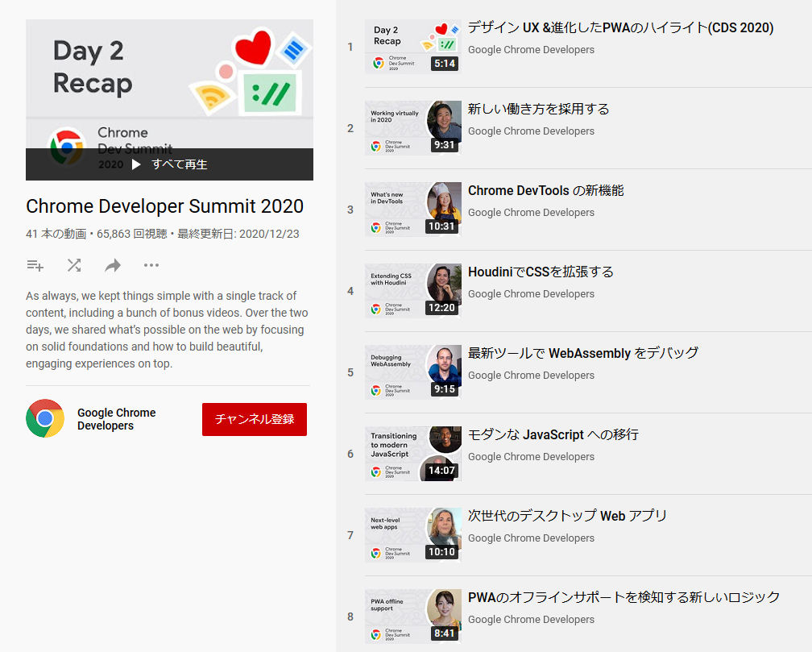Click the Google Chrome Developers channel avatar
This screenshot has height=652, width=812.
pyautogui.click(x=45, y=418)
